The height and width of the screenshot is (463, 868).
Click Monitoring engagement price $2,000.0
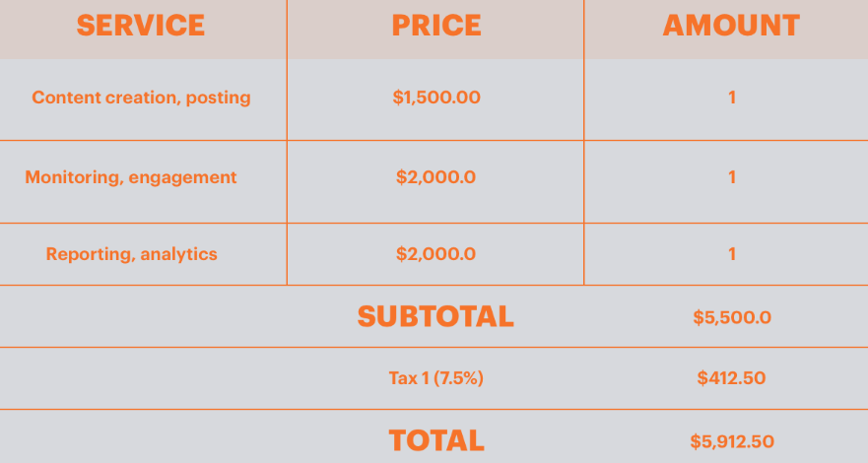click(435, 177)
